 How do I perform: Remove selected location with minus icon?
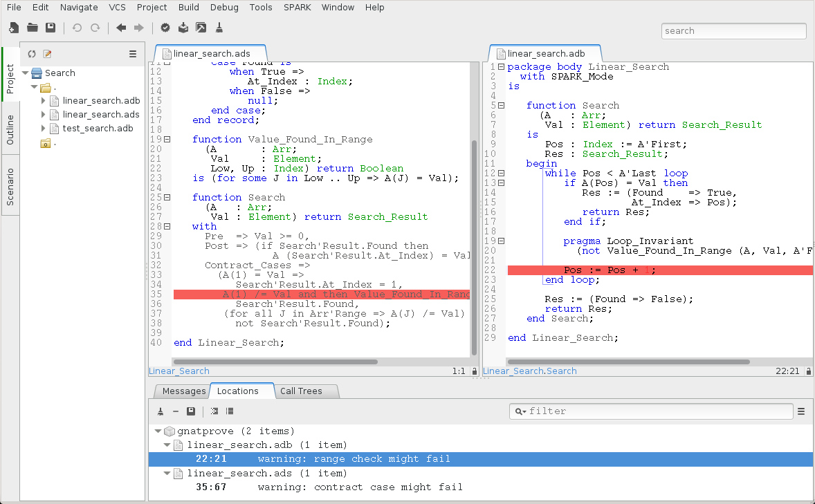(x=176, y=411)
